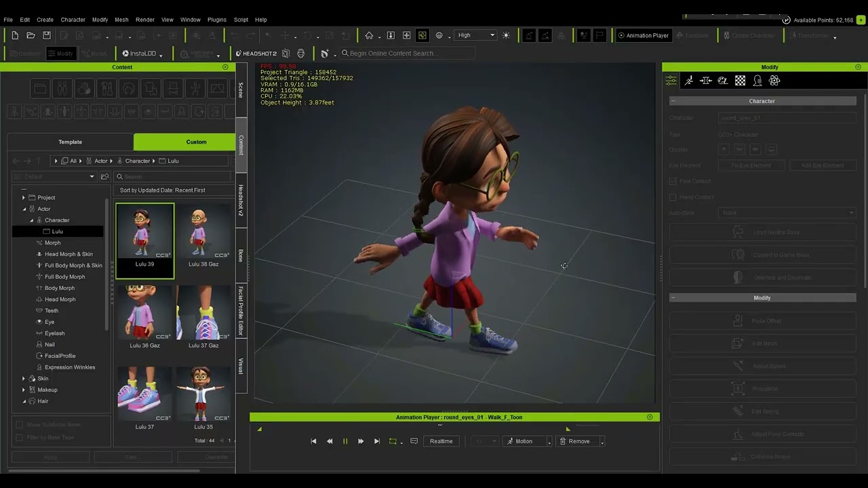Click the sun lighting icon beside the High dropdown
The width and height of the screenshot is (868, 488).
506,35
